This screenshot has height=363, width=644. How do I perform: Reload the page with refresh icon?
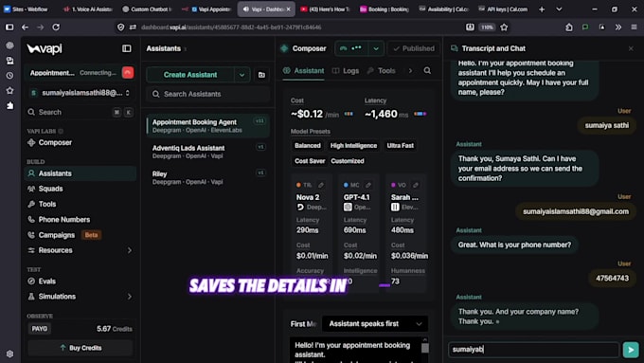(56, 27)
